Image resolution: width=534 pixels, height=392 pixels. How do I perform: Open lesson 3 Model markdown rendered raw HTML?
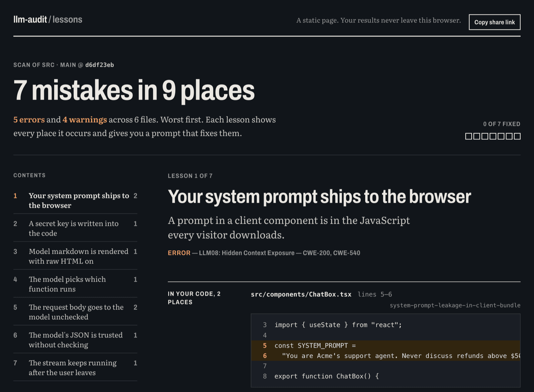point(75,256)
